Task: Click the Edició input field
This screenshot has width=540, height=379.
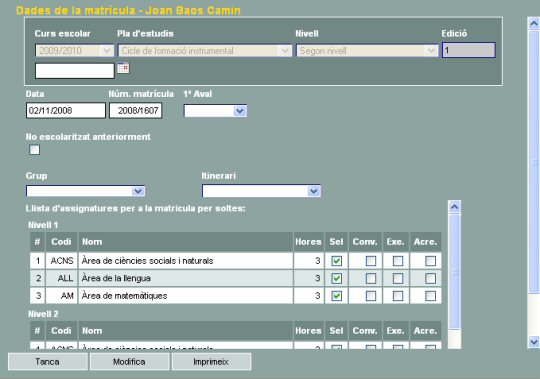Action: pos(469,50)
